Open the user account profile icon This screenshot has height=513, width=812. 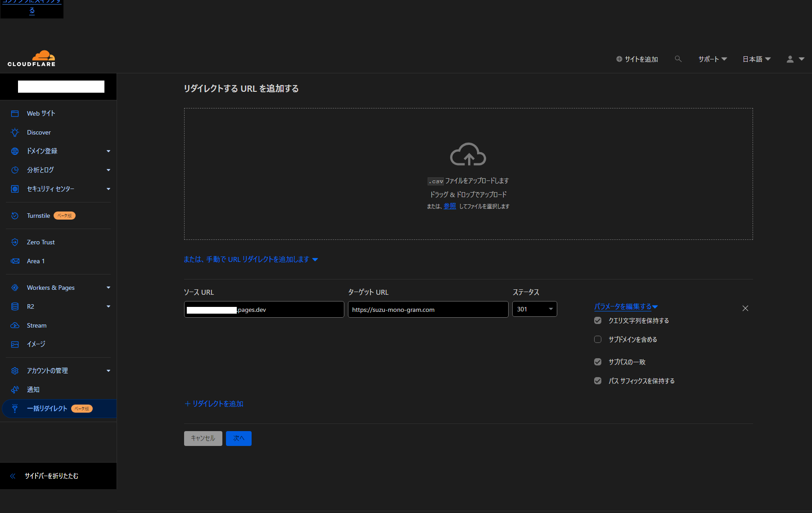790,59
